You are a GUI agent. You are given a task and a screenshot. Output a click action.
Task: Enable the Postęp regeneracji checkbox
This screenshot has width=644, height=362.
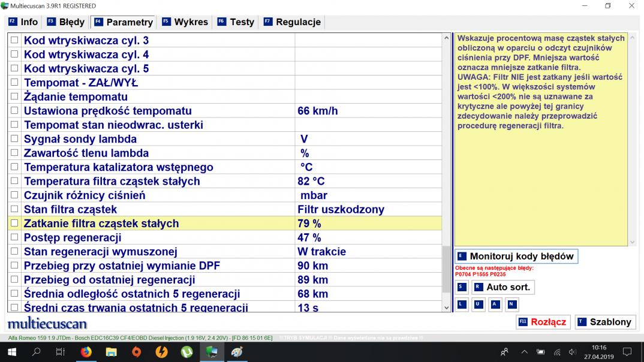[x=14, y=238]
